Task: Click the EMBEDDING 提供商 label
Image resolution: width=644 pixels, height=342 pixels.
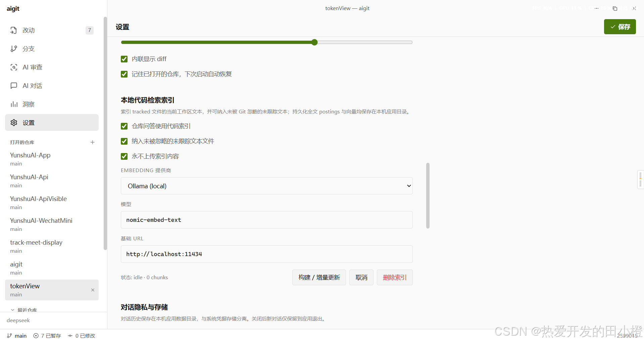Action: tap(146, 170)
